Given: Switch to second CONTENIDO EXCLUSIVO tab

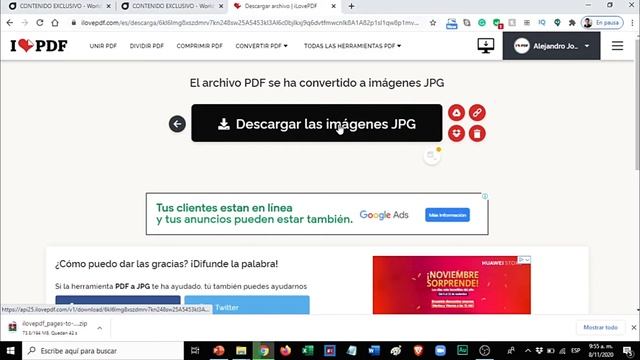Looking at the screenshot, I should tap(171, 6).
